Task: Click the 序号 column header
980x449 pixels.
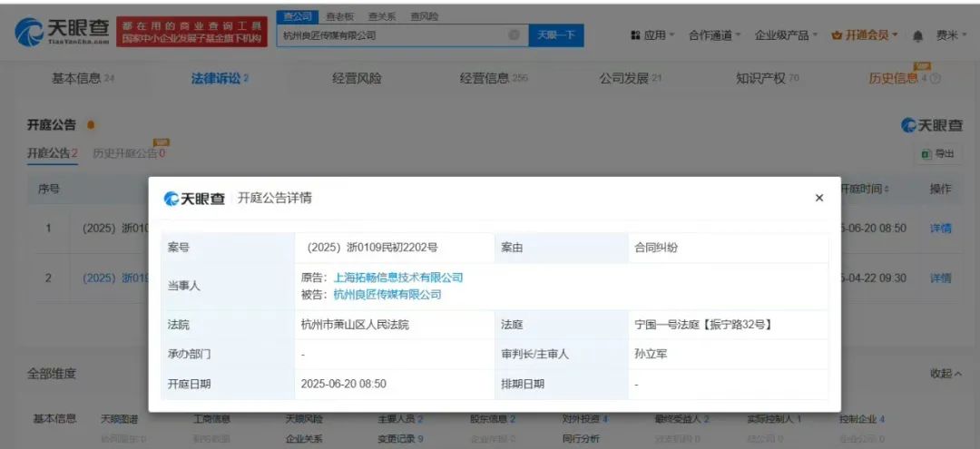Action: [49, 189]
